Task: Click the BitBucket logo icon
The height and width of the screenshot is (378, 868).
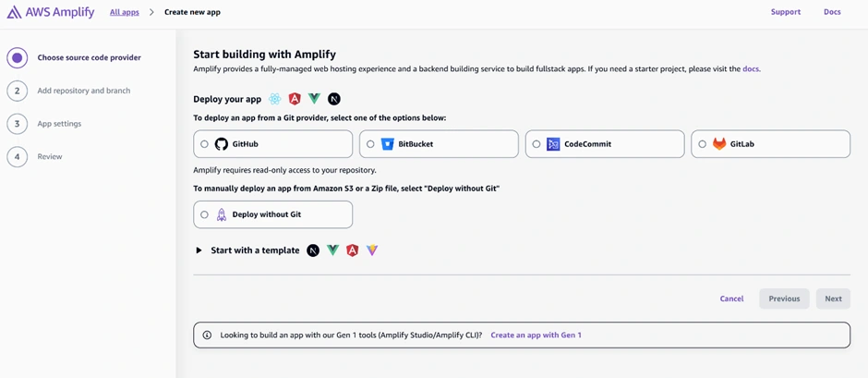Action: tap(388, 144)
